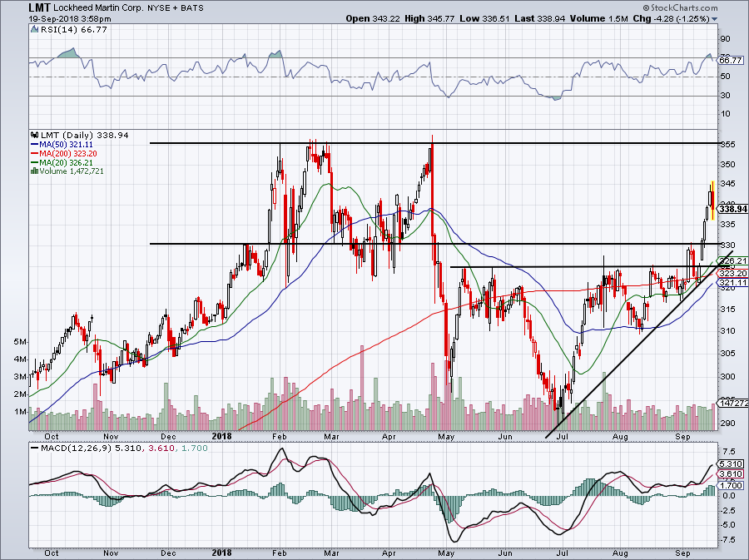Click the 66.77 RSI value tag on right axis
The width and height of the screenshot is (749, 560).
tap(731, 60)
